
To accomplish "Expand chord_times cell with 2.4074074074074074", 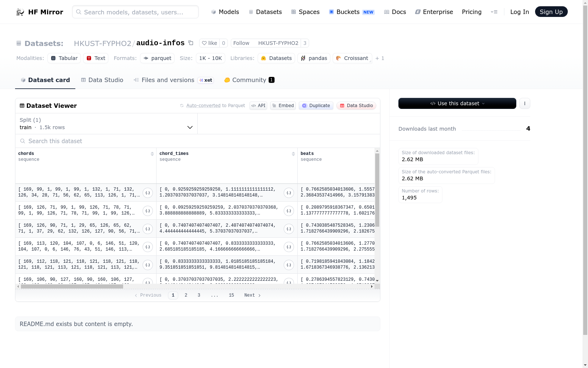I will tap(289, 229).
